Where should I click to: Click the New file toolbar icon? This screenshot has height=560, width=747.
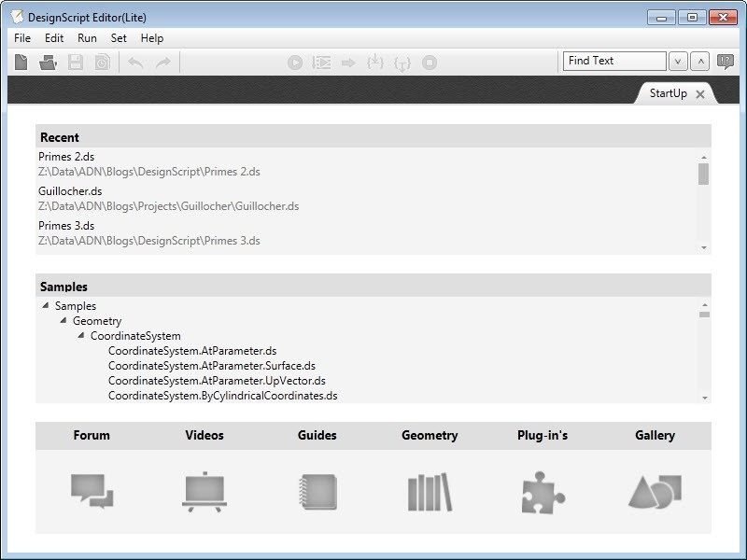(21, 63)
